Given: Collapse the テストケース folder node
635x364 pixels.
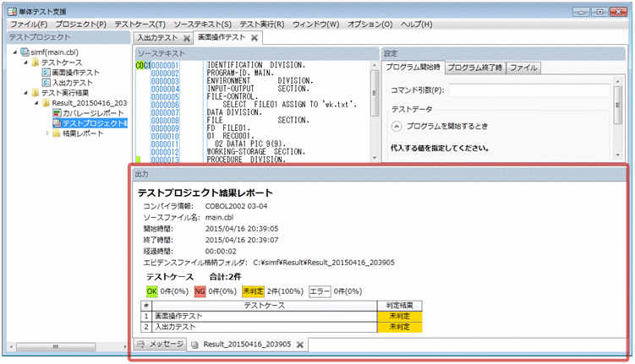Looking at the screenshot, I should (25, 62).
